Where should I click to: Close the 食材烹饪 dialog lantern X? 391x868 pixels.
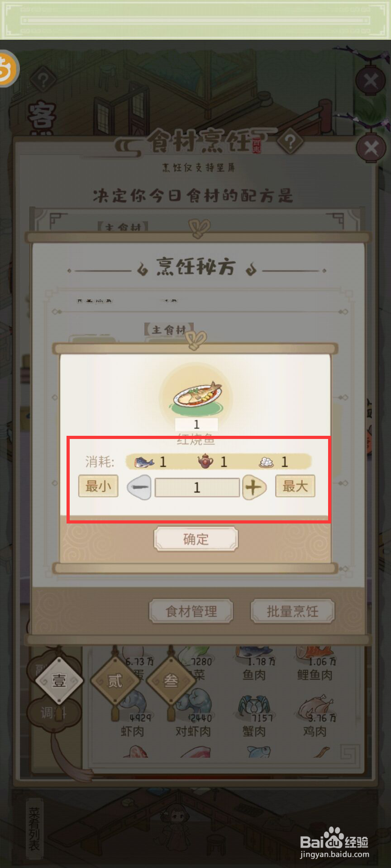coord(371,148)
